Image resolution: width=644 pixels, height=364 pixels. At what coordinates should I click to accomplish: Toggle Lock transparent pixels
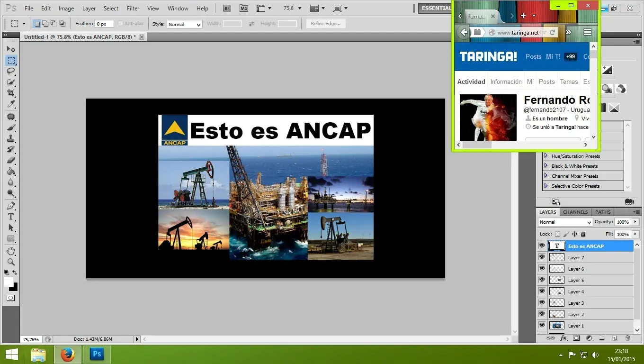point(557,234)
